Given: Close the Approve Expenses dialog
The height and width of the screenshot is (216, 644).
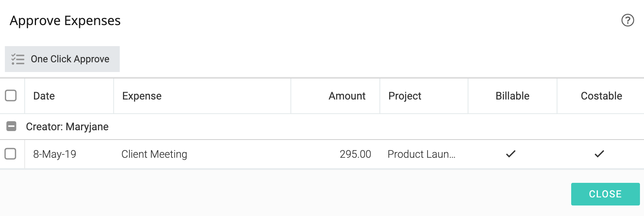Looking at the screenshot, I should pos(605,194).
